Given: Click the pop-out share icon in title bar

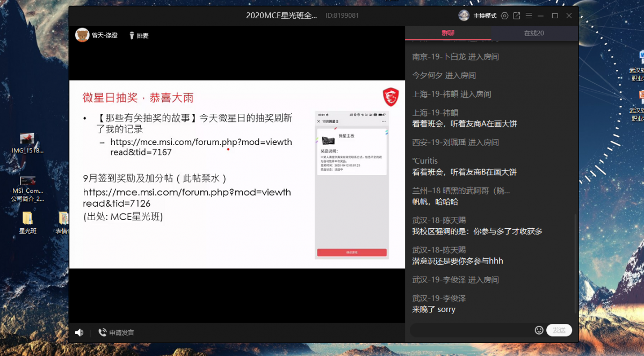Looking at the screenshot, I should pyautogui.click(x=517, y=16).
